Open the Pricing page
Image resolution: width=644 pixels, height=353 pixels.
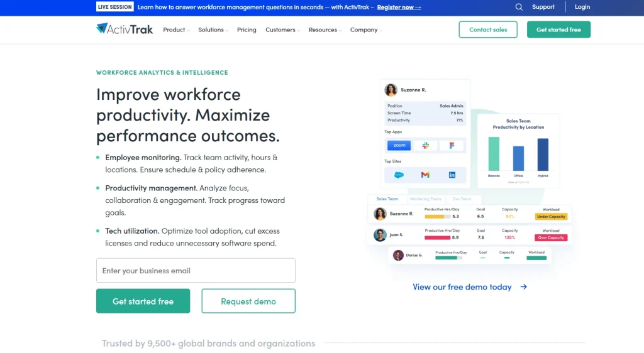247,30
